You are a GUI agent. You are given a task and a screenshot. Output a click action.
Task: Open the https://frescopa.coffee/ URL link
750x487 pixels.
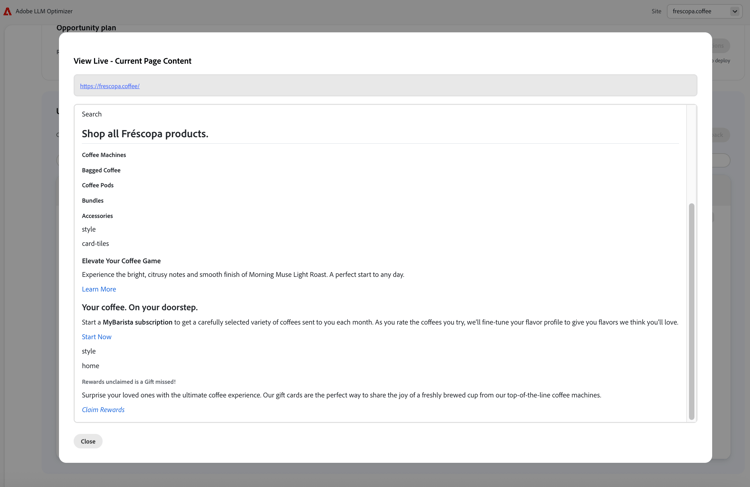(x=110, y=86)
